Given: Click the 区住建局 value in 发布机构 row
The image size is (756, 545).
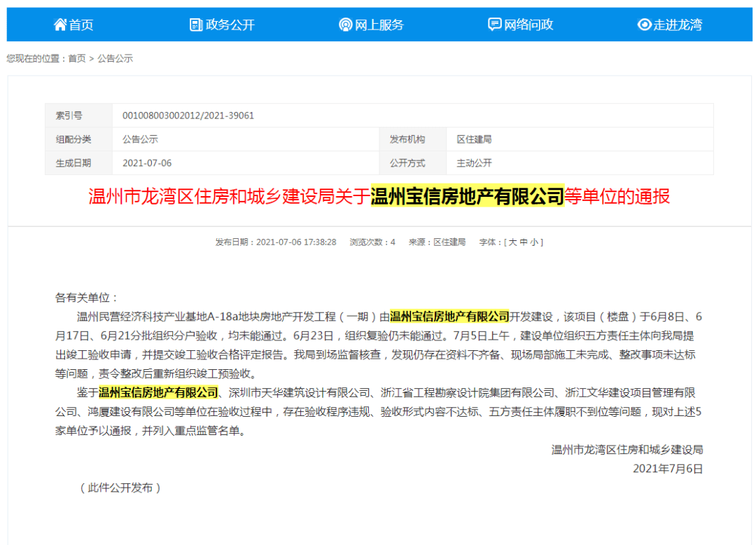Looking at the screenshot, I should pos(474,139).
